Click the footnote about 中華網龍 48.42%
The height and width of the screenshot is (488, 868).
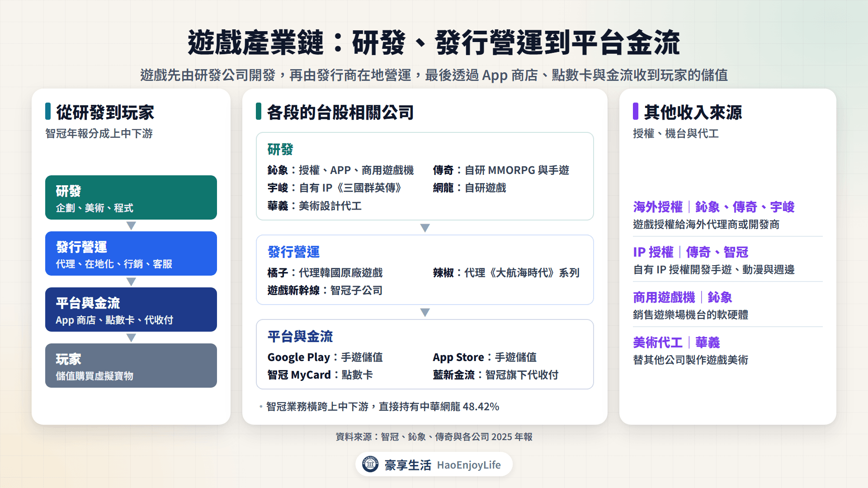click(382, 406)
